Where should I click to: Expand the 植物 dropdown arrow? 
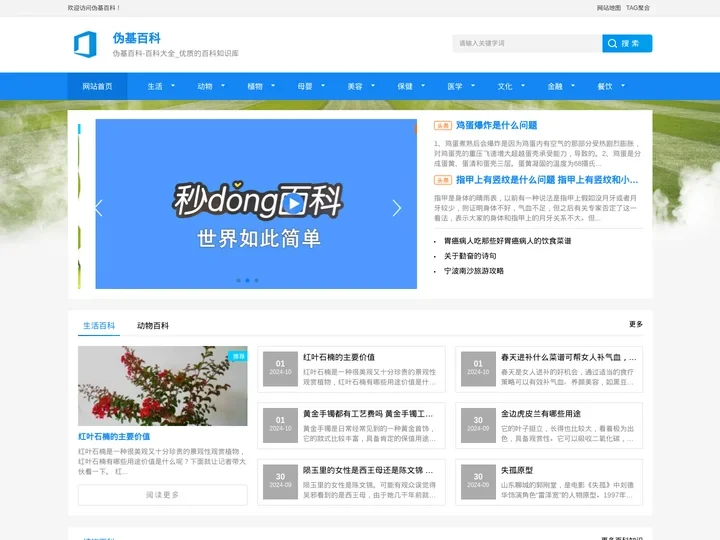[x=273, y=85]
